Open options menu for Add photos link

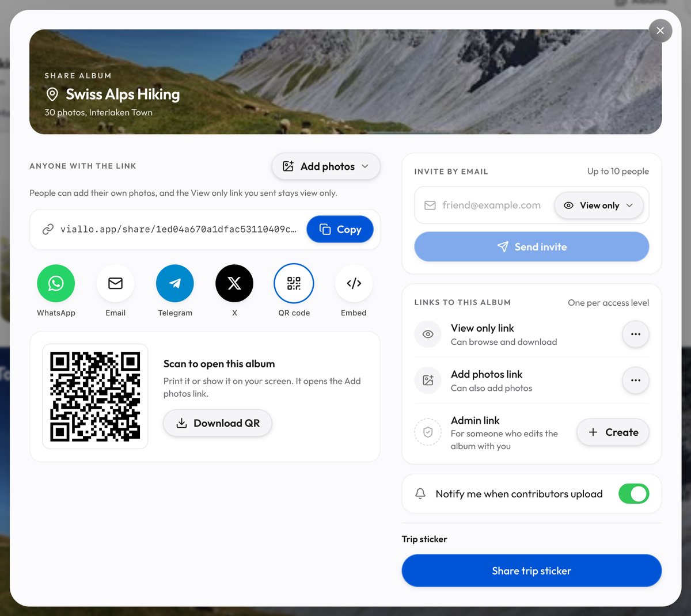pos(636,381)
